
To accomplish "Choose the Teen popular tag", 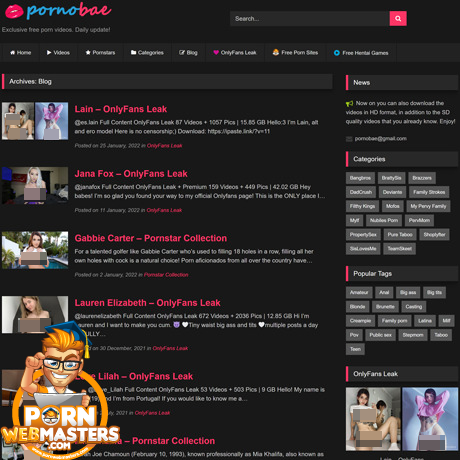I will click(355, 349).
